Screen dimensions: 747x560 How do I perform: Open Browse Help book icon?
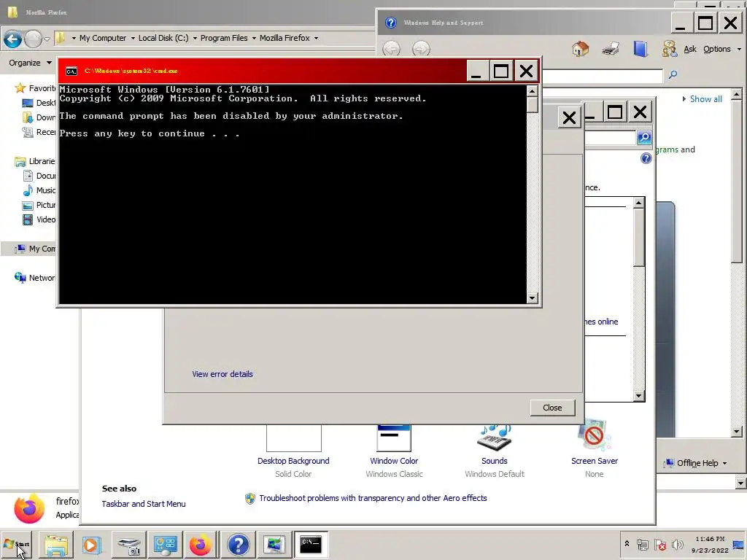pos(640,49)
